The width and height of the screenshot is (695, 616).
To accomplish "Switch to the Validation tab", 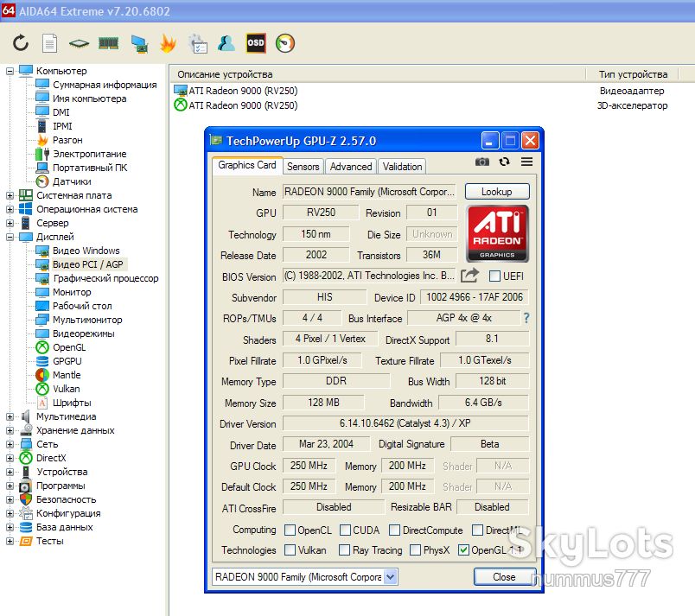I will [x=403, y=167].
